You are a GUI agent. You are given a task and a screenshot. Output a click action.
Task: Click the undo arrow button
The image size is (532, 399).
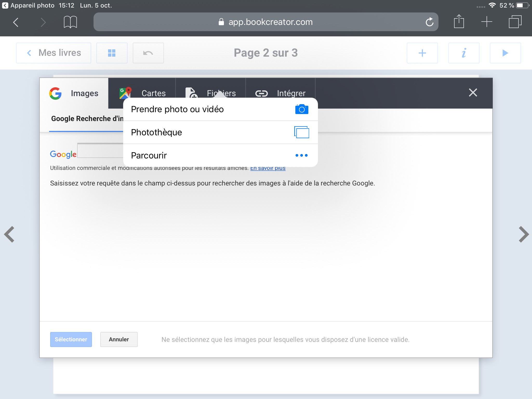(x=148, y=53)
